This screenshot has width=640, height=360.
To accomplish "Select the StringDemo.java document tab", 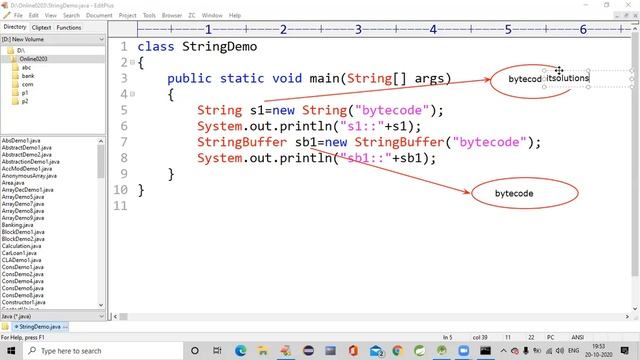I will [x=40, y=327].
